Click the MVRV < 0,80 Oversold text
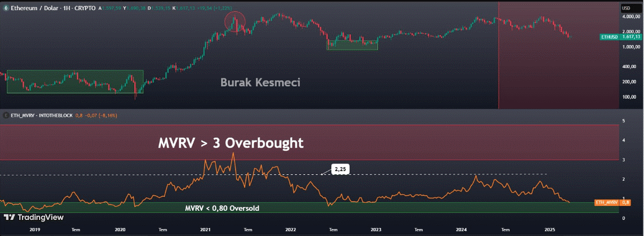644x236 pixels. [x=222, y=208]
